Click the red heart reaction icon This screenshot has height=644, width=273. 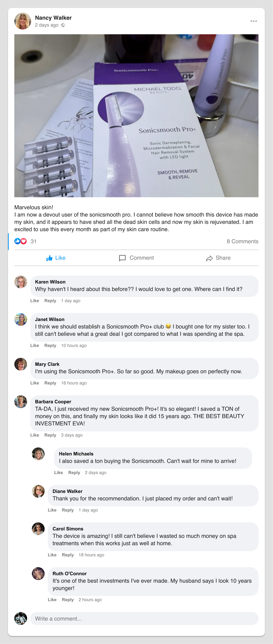(x=23, y=241)
